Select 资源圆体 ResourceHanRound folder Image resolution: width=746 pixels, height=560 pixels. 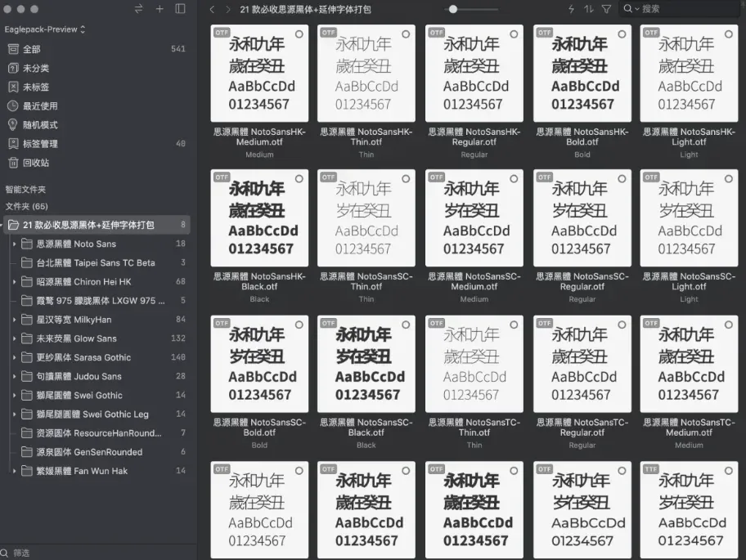97,433
